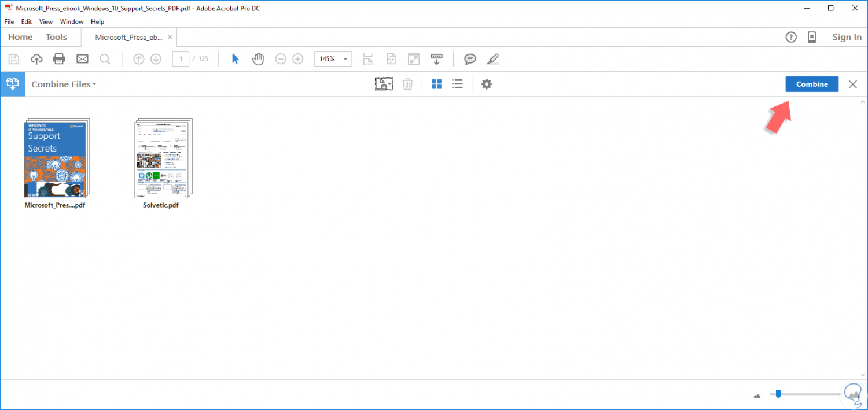The image size is (868, 410).
Task: Click the Combine Files tool icon
Action: pyautogui.click(x=12, y=84)
